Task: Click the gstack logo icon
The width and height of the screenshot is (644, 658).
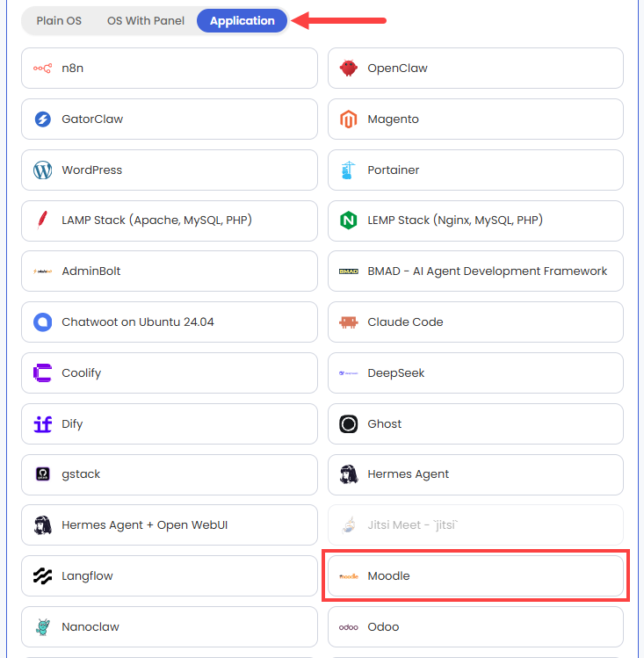Action: pos(42,474)
